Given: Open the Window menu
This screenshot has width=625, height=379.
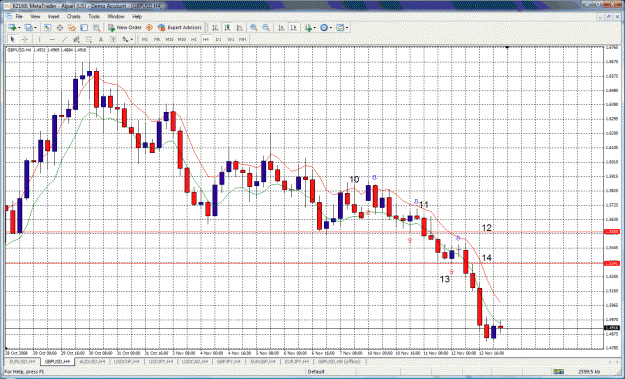Looking at the screenshot, I should 116,16.
